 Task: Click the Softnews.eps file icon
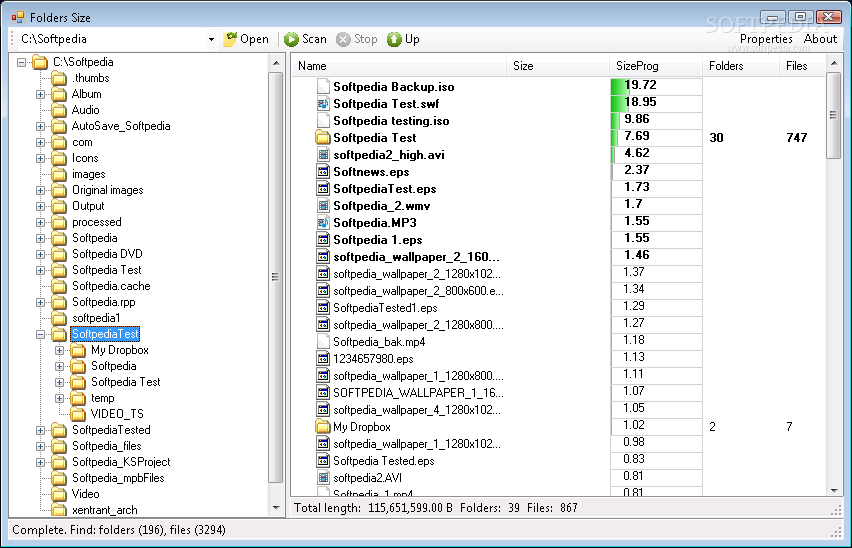[323, 172]
